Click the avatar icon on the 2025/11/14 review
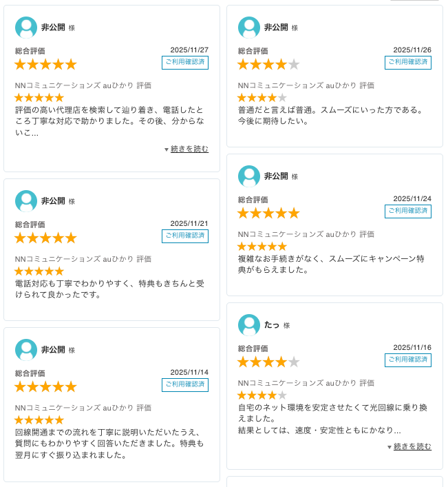This screenshot has height=487, width=448. tap(26, 350)
